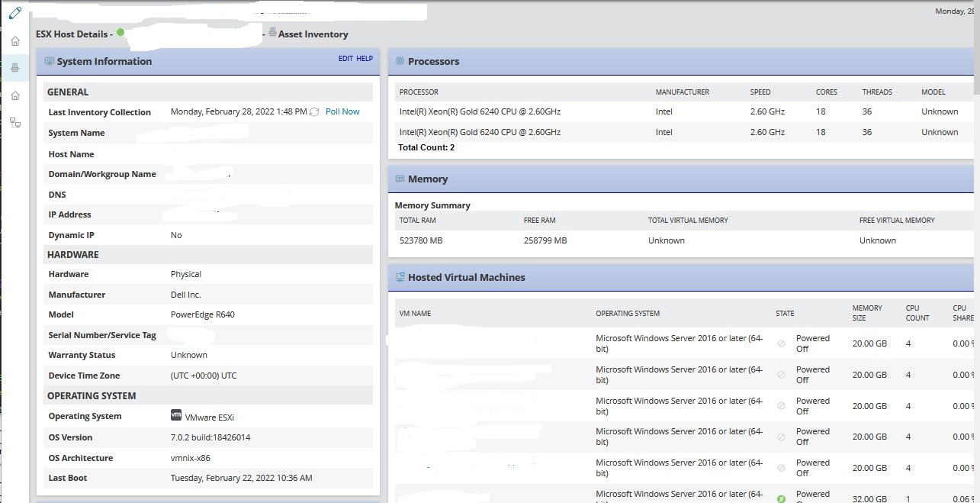Click the 523780 MB total RAM value
The height and width of the screenshot is (503, 980).
point(421,240)
